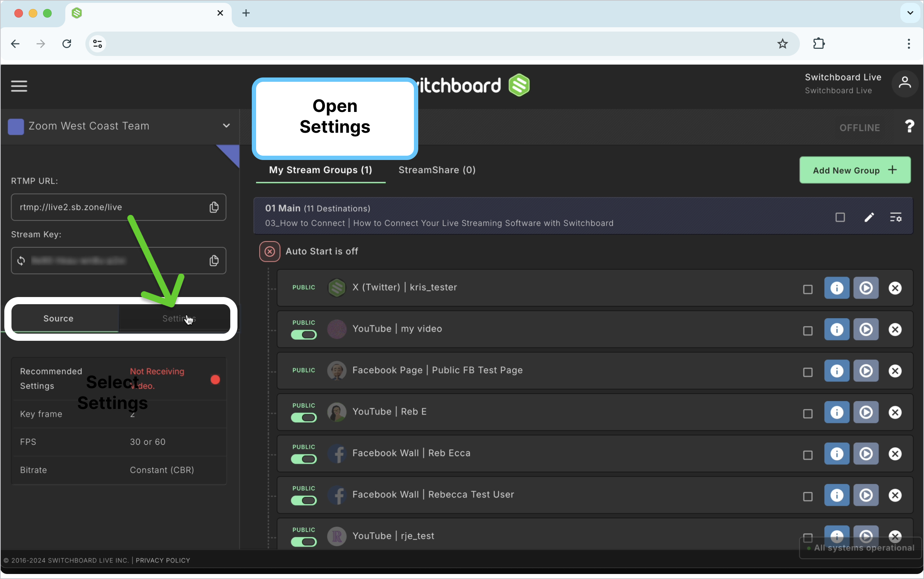View site information in address bar
Viewport: 924px width, 579px height.
(x=98, y=44)
